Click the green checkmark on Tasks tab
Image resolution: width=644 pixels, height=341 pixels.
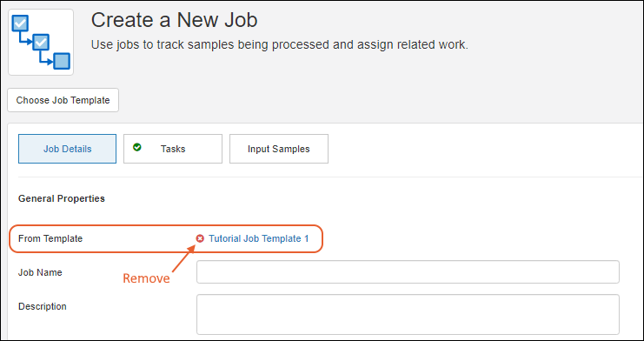pos(137,147)
